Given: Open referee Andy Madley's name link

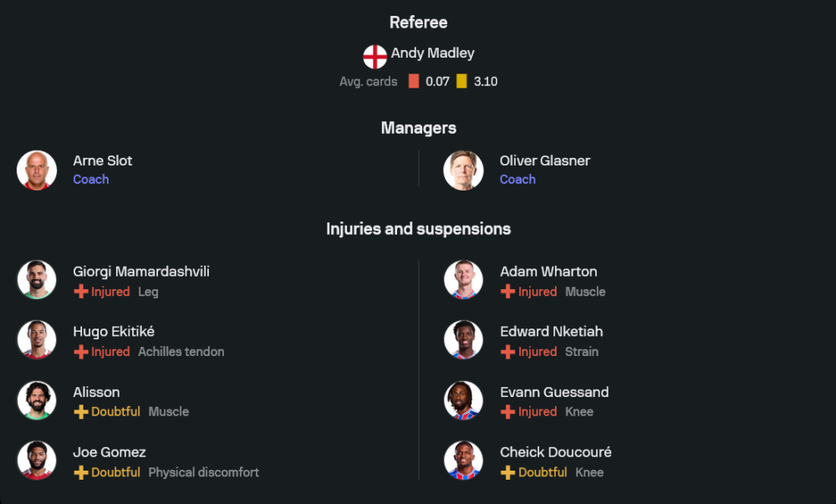Looking at the screenshot, I should [x=432, y=53].
